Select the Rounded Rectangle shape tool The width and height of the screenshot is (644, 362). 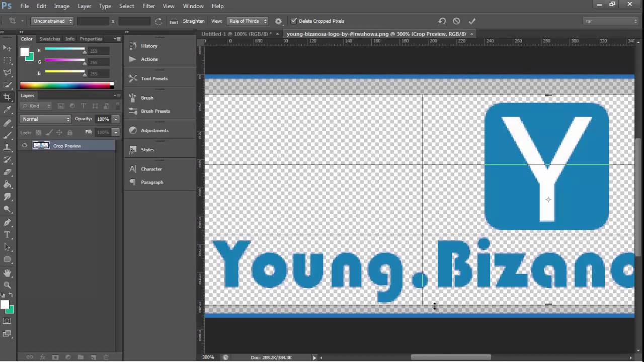pyautogui.click(x=8, y=260)
